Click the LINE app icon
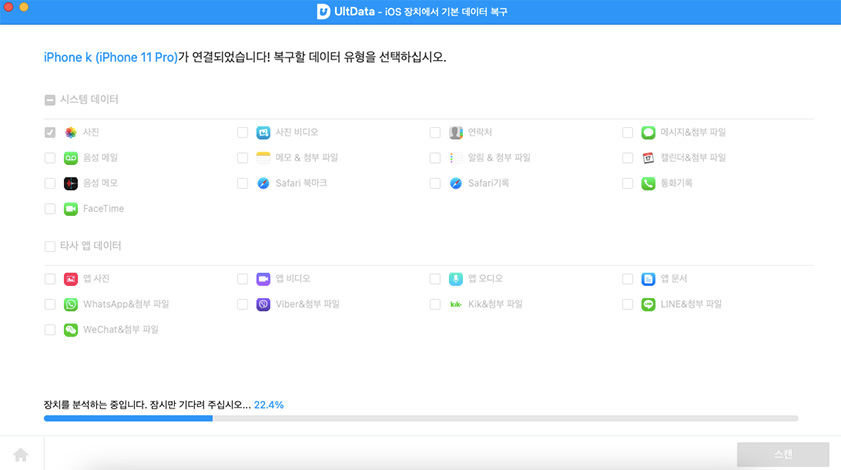 point(648,304)
